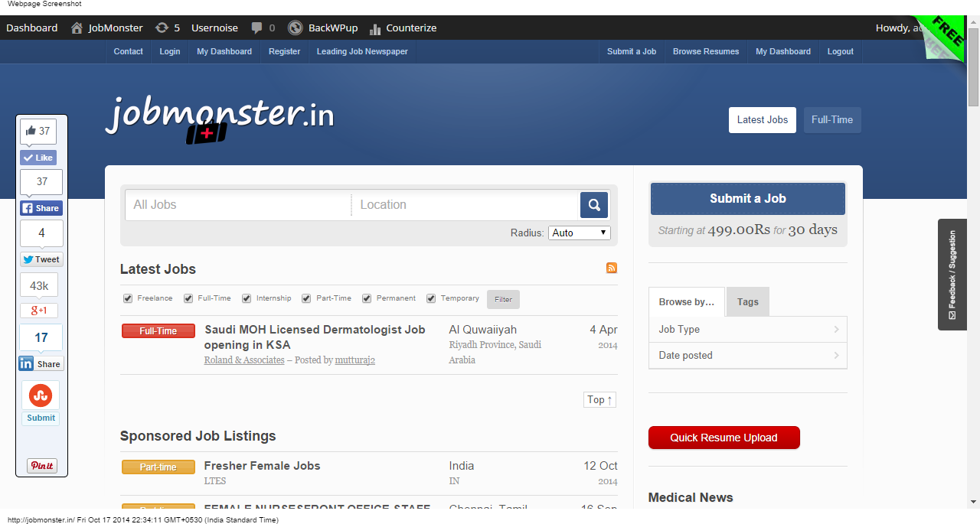This screenshot has height=524, width=980.
Task: Click the magnifier search button
Action: click(594, 205)
